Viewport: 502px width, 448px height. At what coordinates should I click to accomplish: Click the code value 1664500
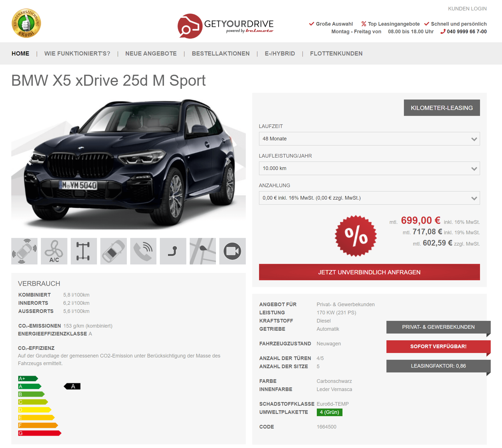point(326,427)
